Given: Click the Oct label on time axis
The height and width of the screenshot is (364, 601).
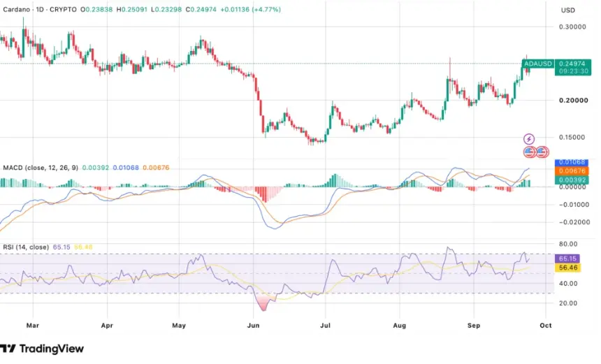Looking at the screenshot, I should pyautogui.click(x=546, y=326).
